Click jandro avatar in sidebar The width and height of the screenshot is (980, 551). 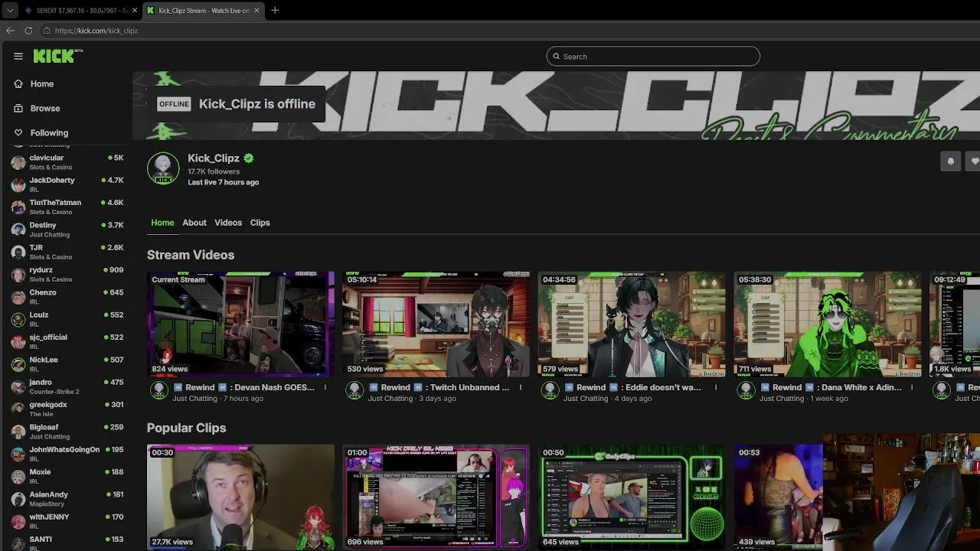point(18,386)
